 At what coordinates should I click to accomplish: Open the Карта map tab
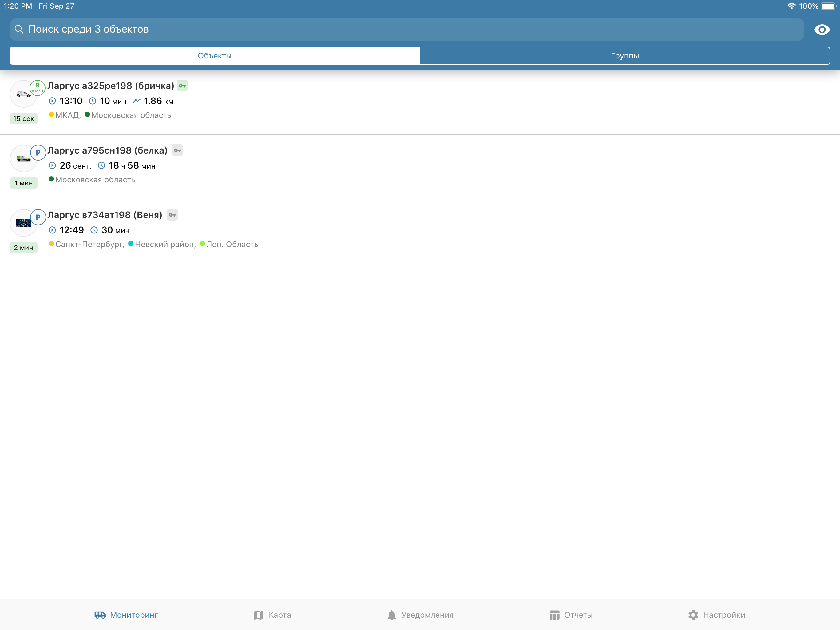click(272, 615)
